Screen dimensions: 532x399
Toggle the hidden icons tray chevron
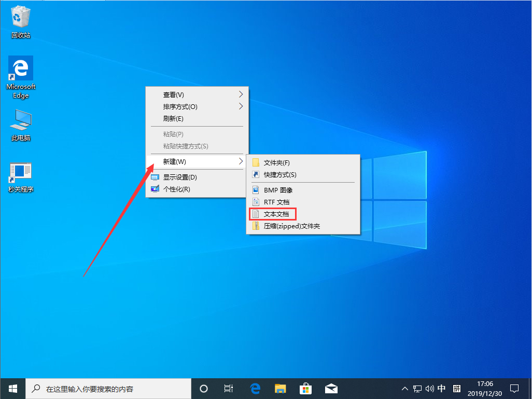point(404,388)
